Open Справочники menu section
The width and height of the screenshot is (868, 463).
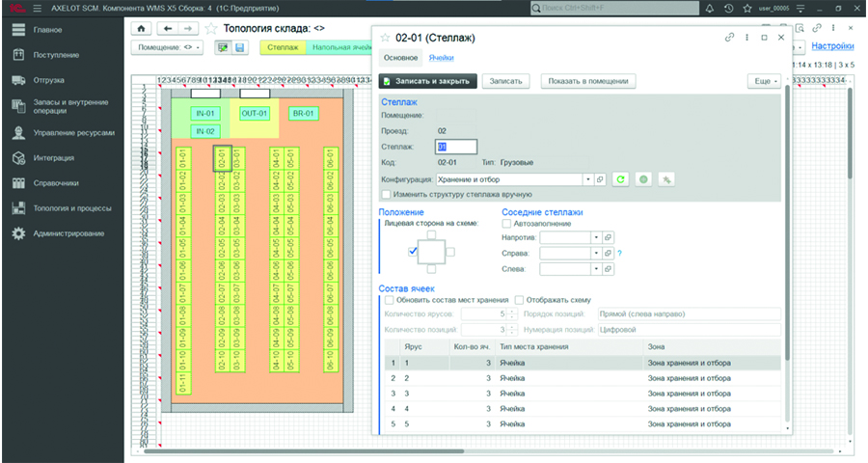[56, 183]
